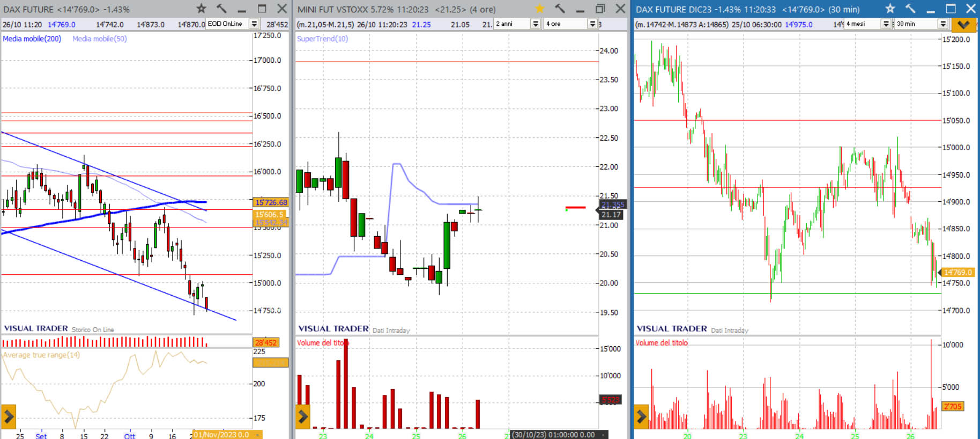Open hammer tools icon in DAX FUTURE DIC23 window
Image resolution: width=980 pixels, height=439 pixels.
click(x=910, y=9)
